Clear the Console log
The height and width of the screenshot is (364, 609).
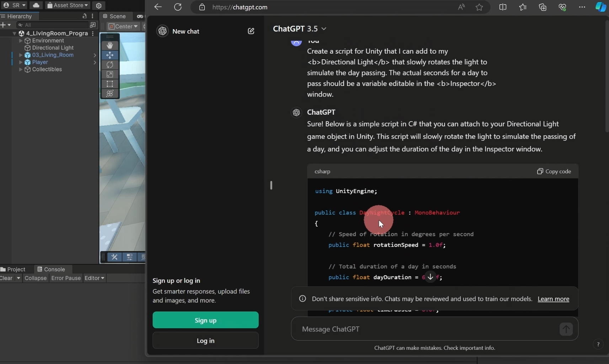click(x=6, y=278)
